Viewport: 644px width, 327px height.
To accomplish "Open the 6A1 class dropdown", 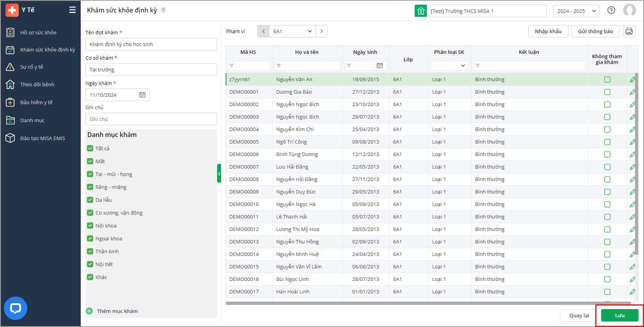I will [292, 31].
